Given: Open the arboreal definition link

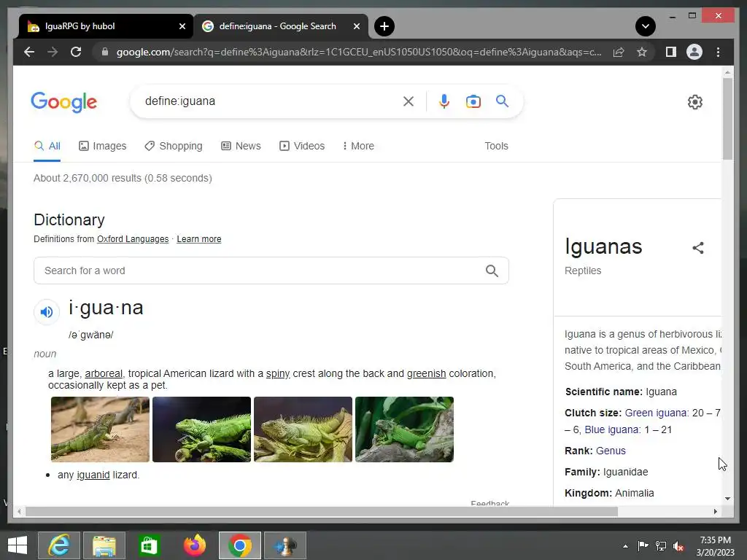Looking at the screenshot, I should 104,373.
